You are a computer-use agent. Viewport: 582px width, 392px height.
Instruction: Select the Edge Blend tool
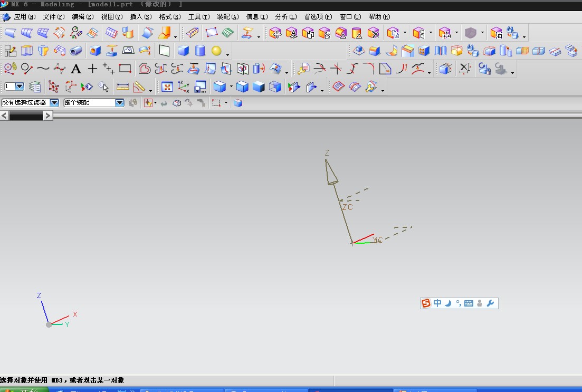coord(375,51)
